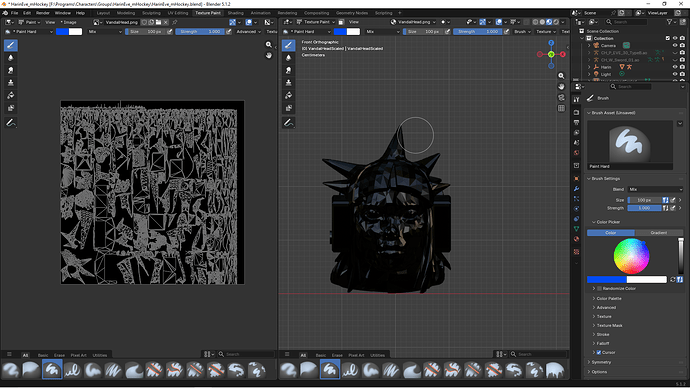Viewport: 690px width, 388px height.
Task: Select the Gradient button in Color Picker
Action: (x=659, y=233)
